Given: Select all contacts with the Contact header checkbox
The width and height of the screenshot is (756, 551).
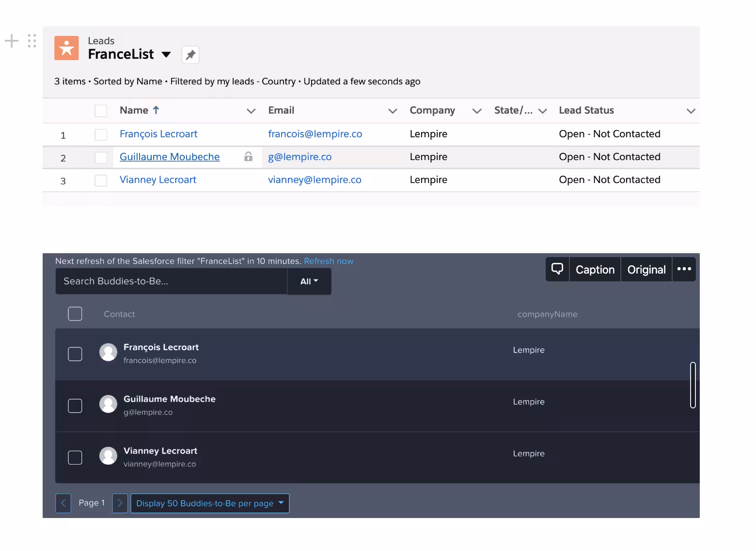Looking at the screenshot, I should (75, 314).
